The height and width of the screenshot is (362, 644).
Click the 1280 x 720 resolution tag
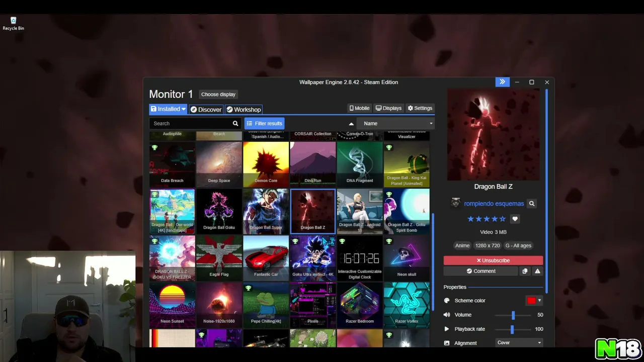coord(488,245)
